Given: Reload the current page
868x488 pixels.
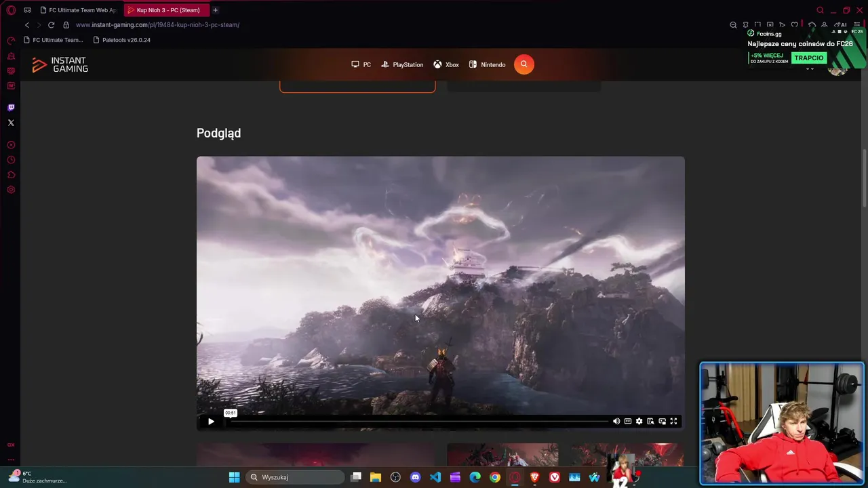Looking at the screenshot, I should (51, 25).
